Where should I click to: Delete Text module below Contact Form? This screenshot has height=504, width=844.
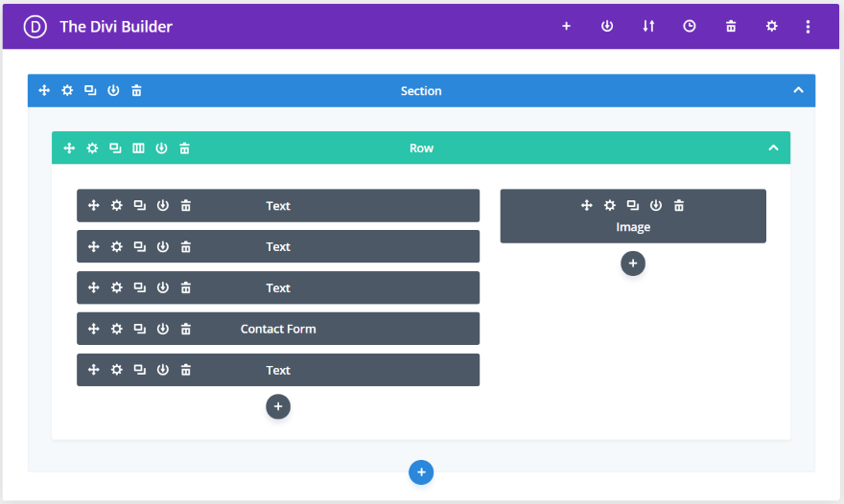click(x=186, y=370)
